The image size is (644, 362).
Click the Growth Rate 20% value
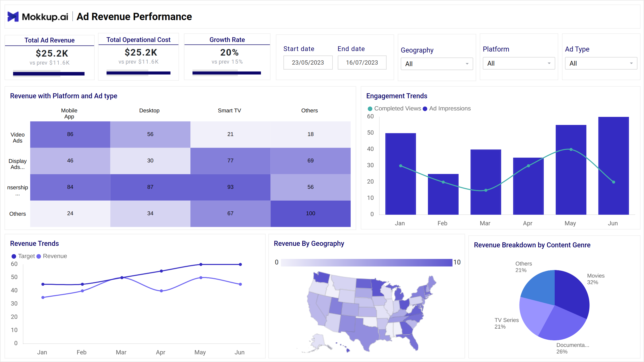click(x=229, y=52)
